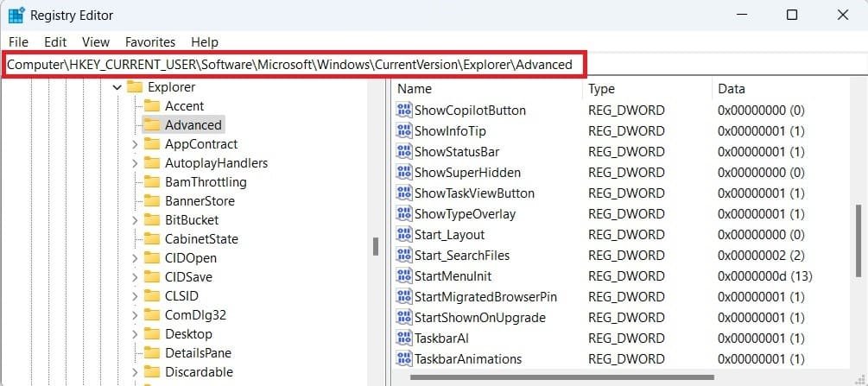Screen dimensions: 868x386
Task: Click REG_DWORD type of ShowSuperHidden row
Action: pos(626,172)
